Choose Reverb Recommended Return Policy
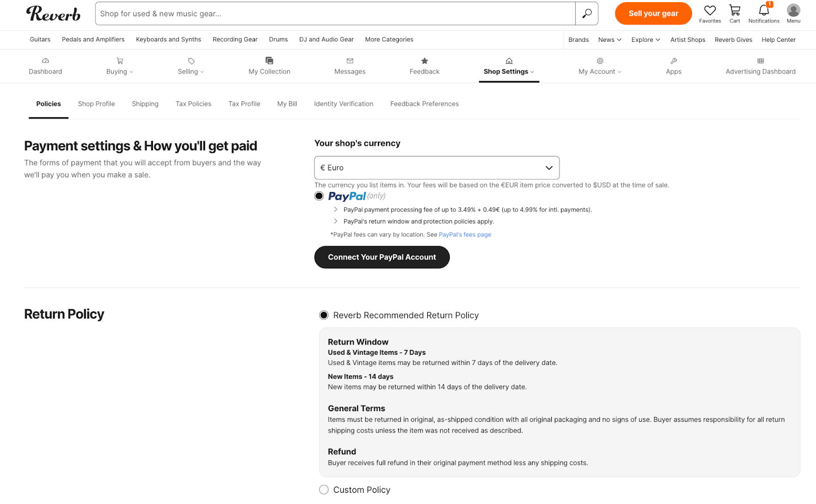 click(x=324, y=315)
